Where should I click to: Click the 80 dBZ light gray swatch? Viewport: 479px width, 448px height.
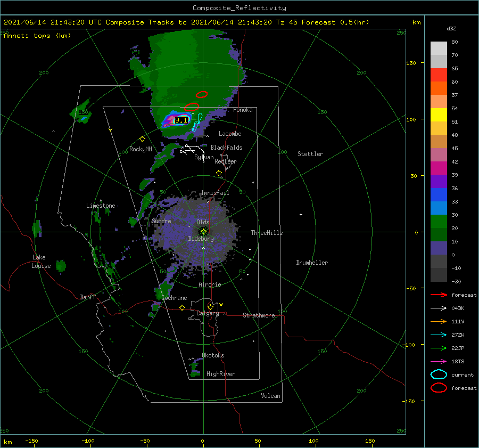point(439,48)
